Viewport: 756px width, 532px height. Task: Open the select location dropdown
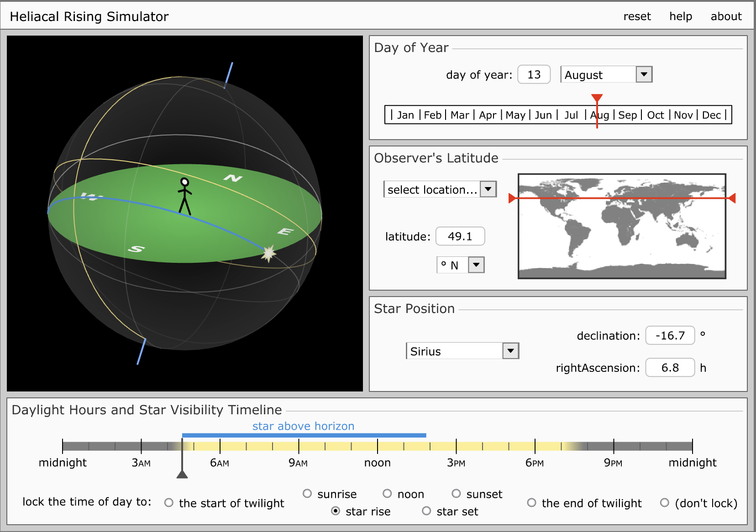[x=440, y=189]
